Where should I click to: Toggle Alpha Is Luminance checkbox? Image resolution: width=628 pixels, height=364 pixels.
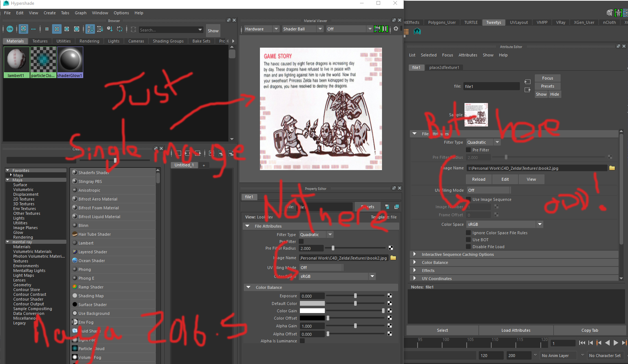[x=302, y=341]
